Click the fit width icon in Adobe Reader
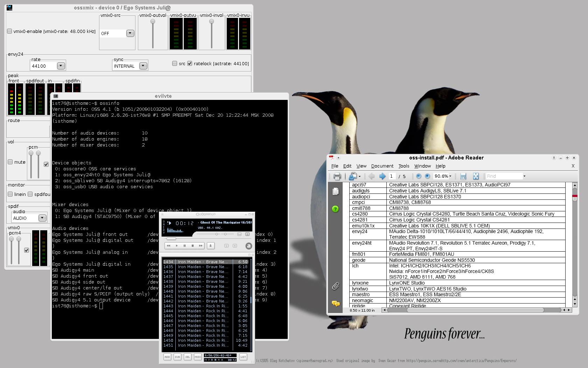This screenshot has width=588, height=368. pyautogui.click(x=463, y=176)
